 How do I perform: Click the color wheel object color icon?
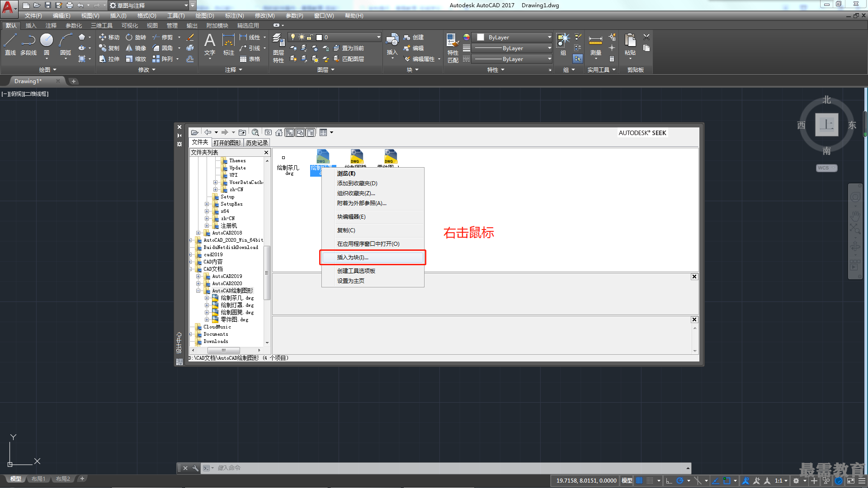click(x=467, y=37)
